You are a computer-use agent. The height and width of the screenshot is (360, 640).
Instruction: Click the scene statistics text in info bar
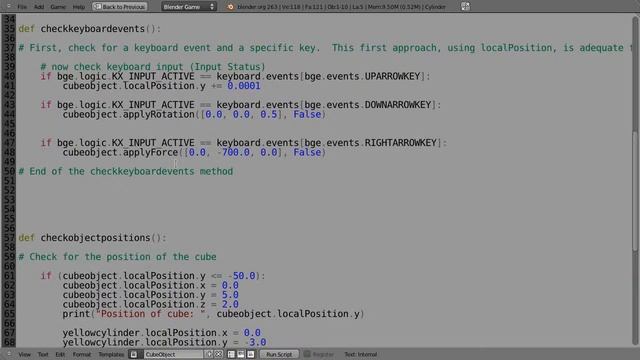pyautogui.click(x=341, y=7)
